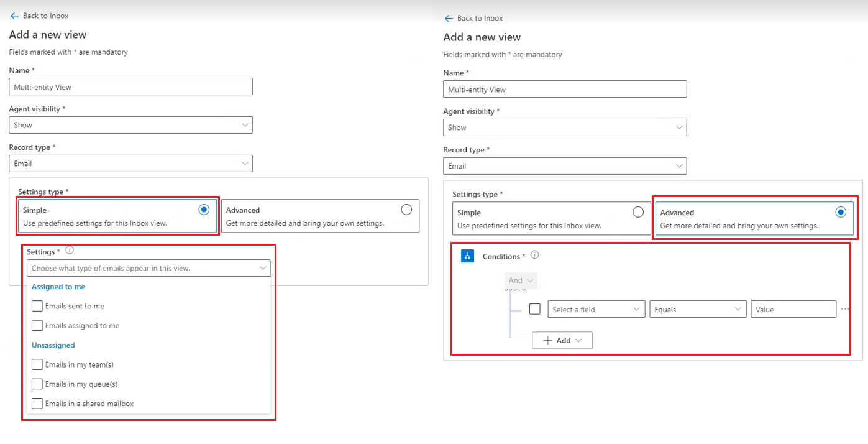This screenshot has height=444, width=868.
Task: Select the Simple settings type radio button
Action: tap(204, 210)
